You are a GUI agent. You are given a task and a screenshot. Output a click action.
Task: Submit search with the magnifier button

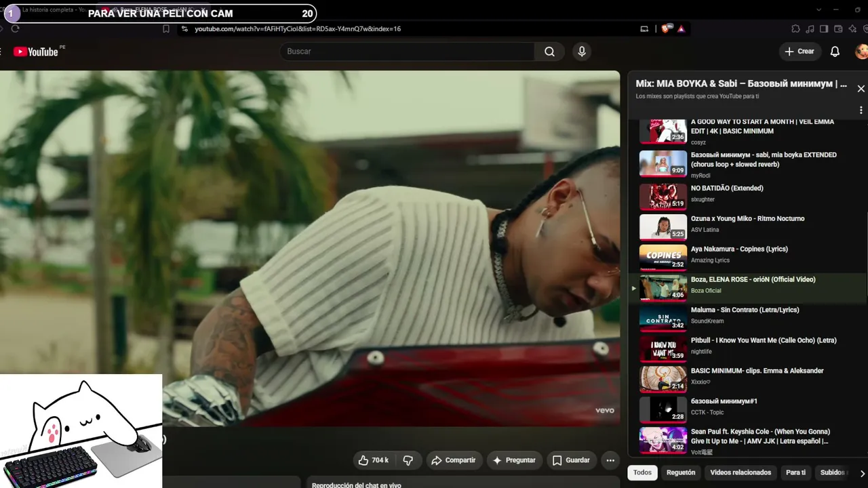pyautogui.click(x=549, y=52)
